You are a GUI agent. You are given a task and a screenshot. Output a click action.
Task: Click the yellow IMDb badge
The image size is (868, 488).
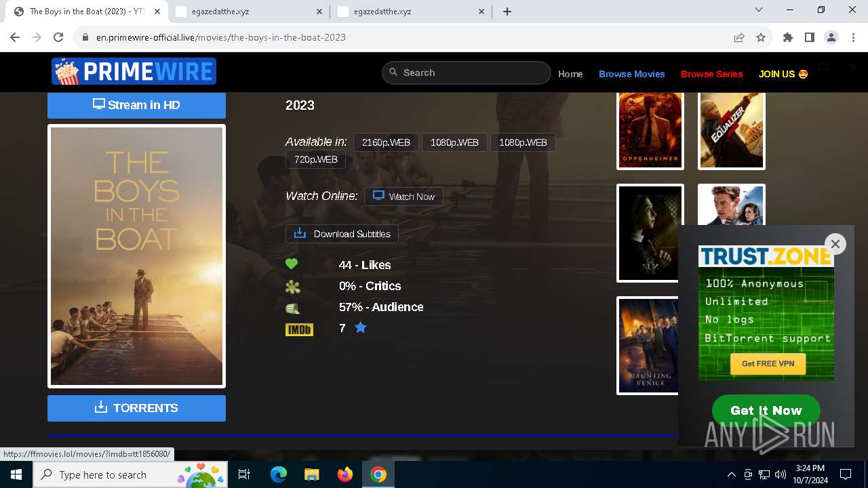pyautogui.click(x=299, y=329)
